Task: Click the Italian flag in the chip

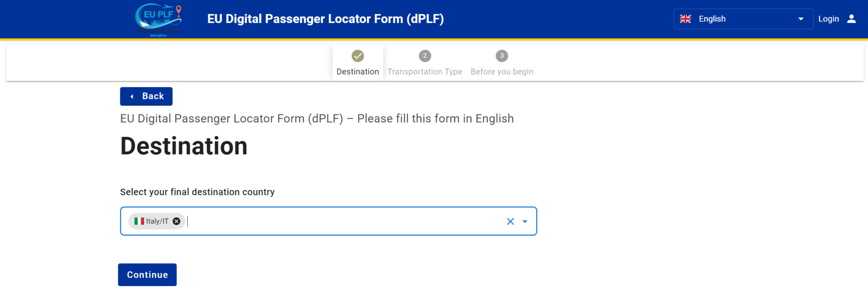Action: coord(139,221)
